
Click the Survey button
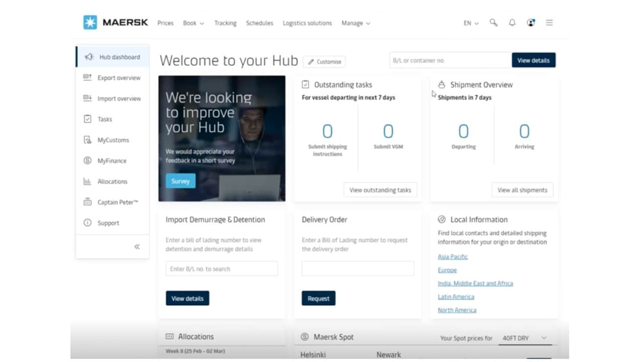[x=180, y=181]
